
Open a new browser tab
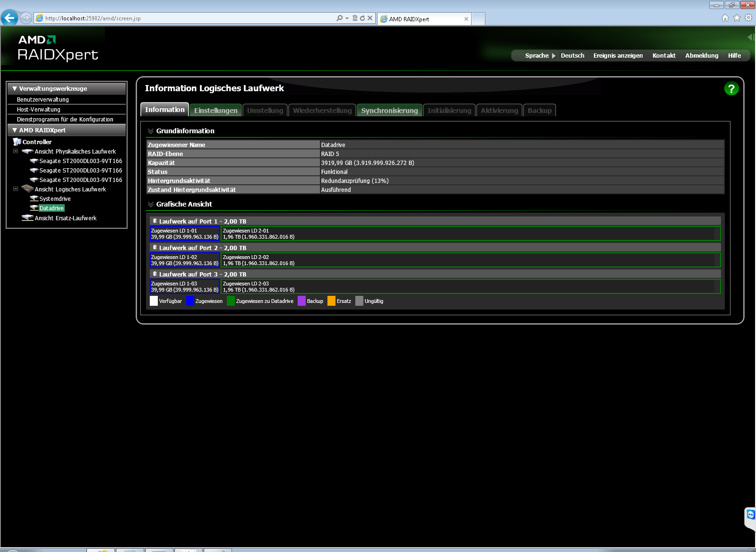[x=479, y=19]
